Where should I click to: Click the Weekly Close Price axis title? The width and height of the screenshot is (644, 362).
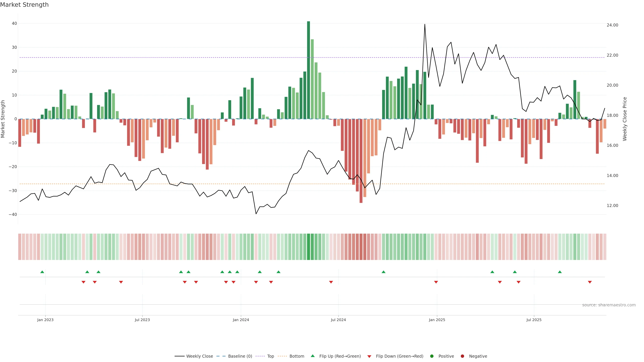(625, 119)
